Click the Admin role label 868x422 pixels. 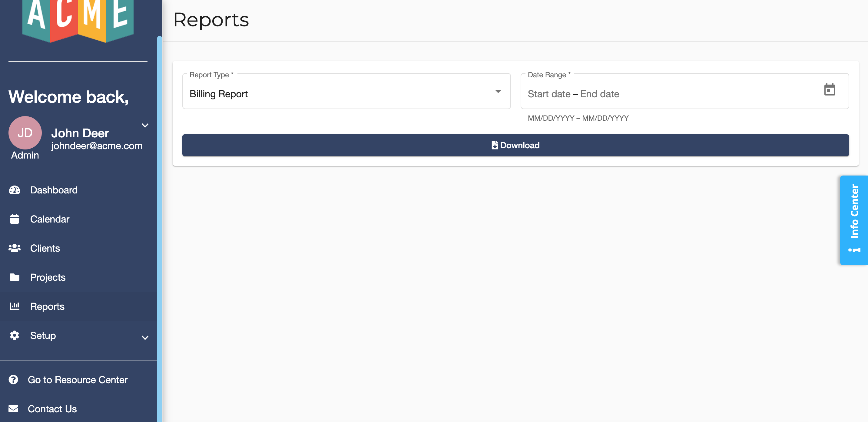point(25,155)
